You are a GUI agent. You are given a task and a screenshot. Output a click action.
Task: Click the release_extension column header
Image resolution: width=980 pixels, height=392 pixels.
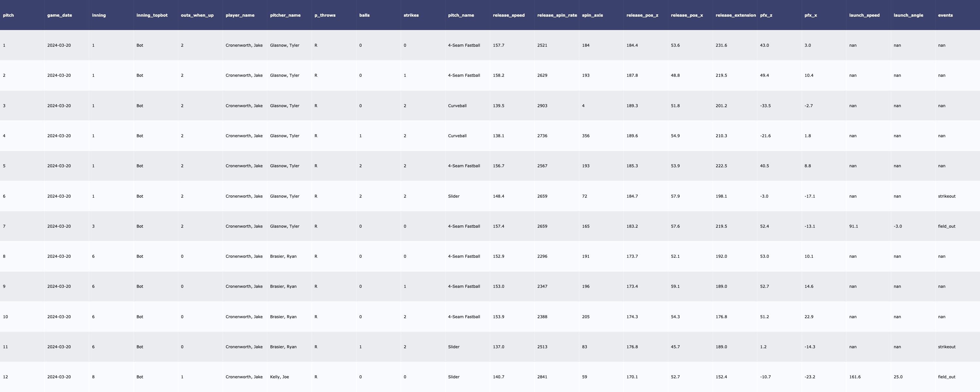tap(735, 15)
